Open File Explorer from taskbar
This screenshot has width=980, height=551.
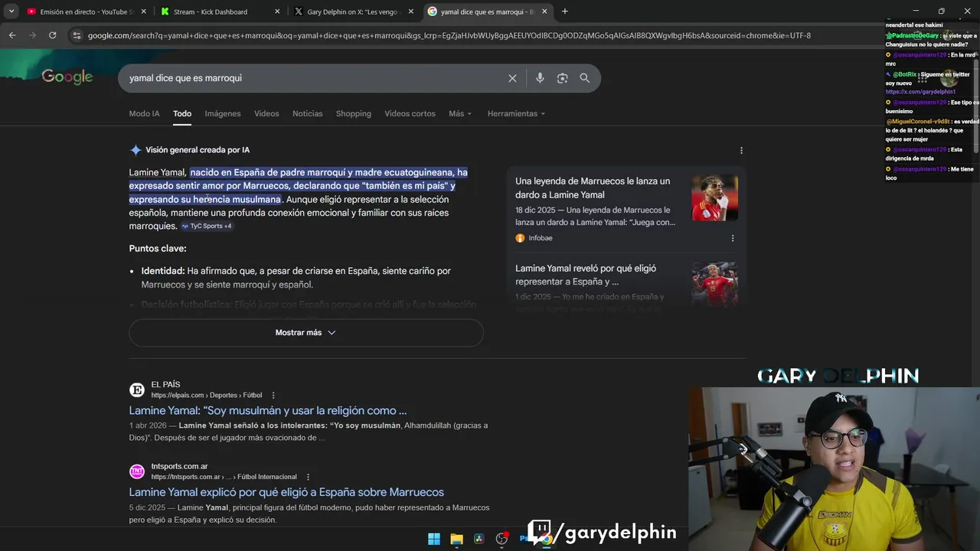pyautogui.click(x=457, y=539)
